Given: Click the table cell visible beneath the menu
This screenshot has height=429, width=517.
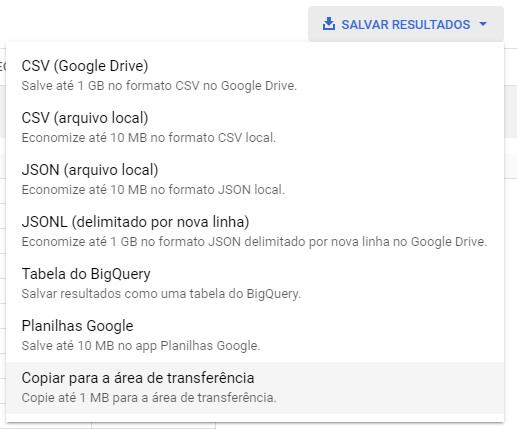Looking at the screenshot, I should pos(153,426).
